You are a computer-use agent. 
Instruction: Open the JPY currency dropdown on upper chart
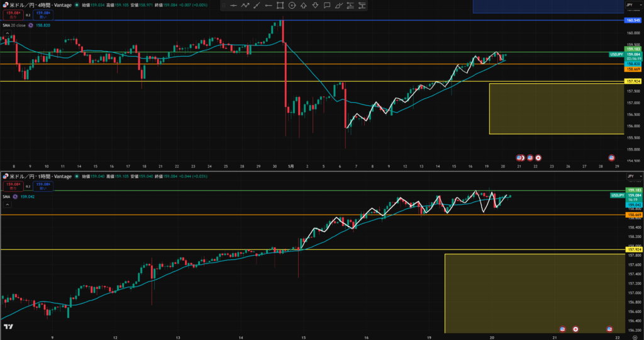(x=633, y=5)
